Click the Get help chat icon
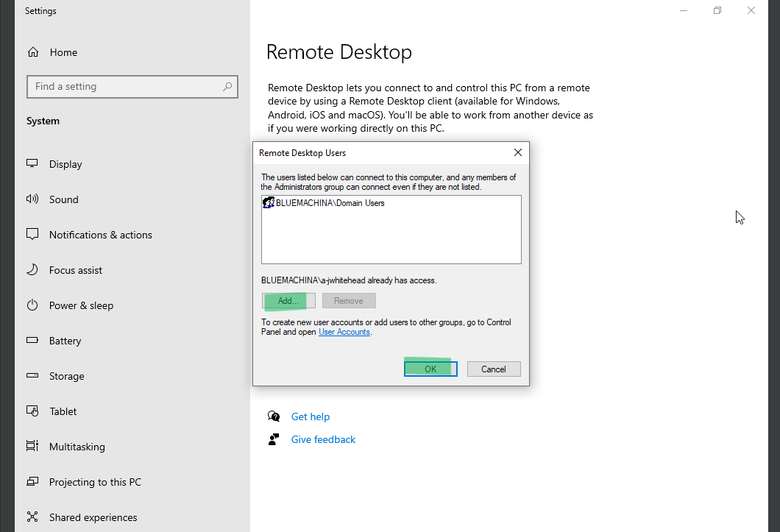Screen dimensions: 780x532 (274, 416)
